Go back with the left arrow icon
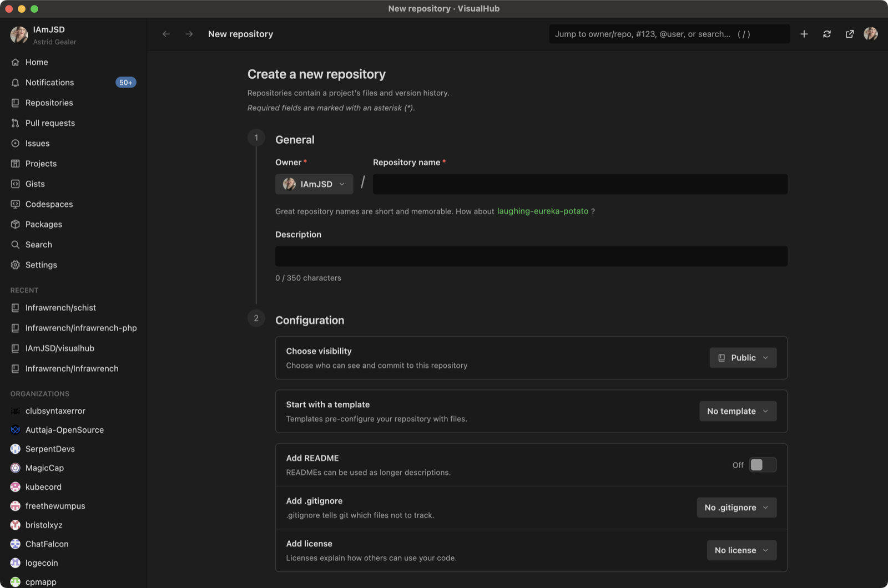Viewport: 888px width, 588px height. [166, 34]
